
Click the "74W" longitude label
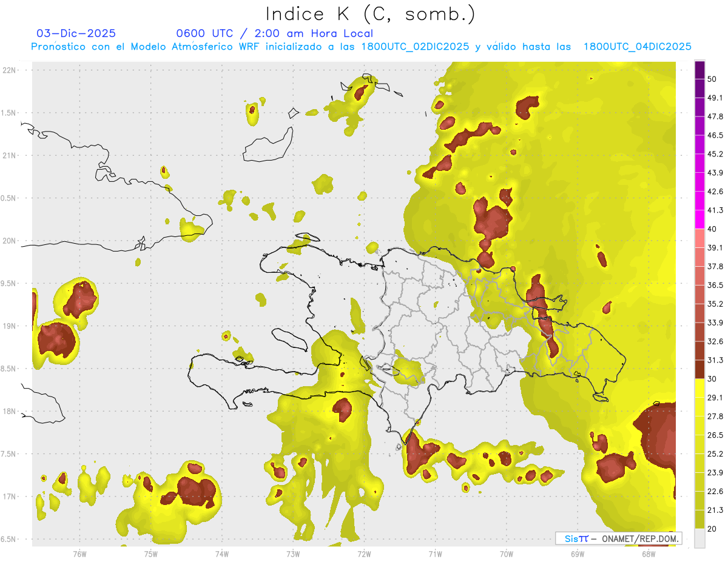pyautogui.click(x=221, y=554)
